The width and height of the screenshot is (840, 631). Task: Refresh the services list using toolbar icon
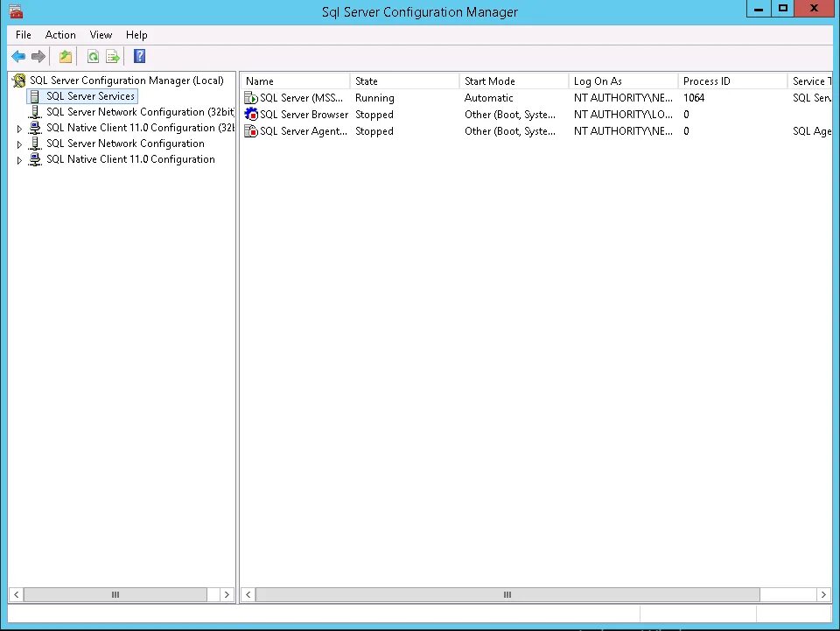(94, 56)
